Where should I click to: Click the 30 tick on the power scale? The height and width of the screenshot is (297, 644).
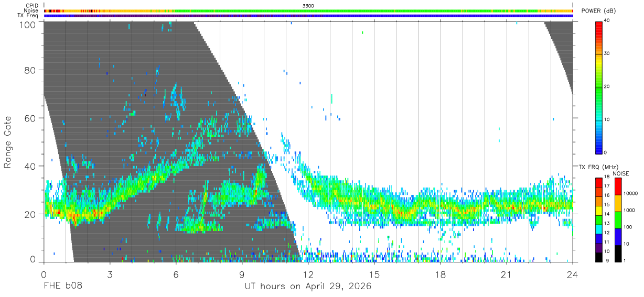coord(607,53)
